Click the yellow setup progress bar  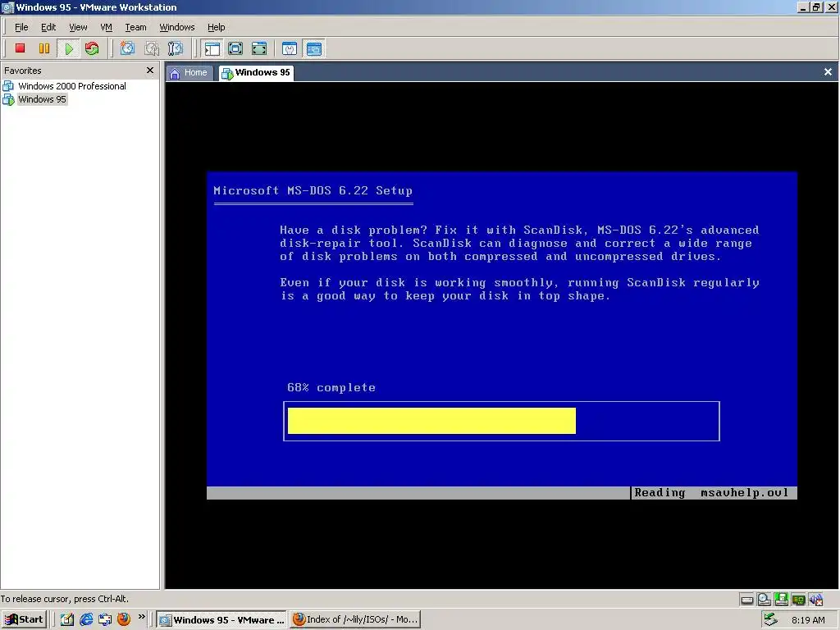431,421
